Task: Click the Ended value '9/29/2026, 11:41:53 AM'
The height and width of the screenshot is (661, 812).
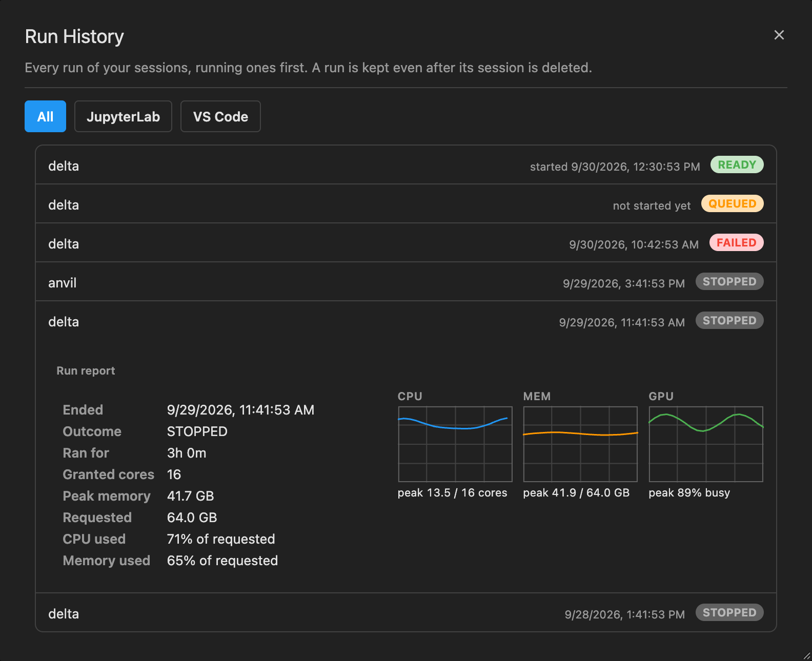Action: point(240,410)
